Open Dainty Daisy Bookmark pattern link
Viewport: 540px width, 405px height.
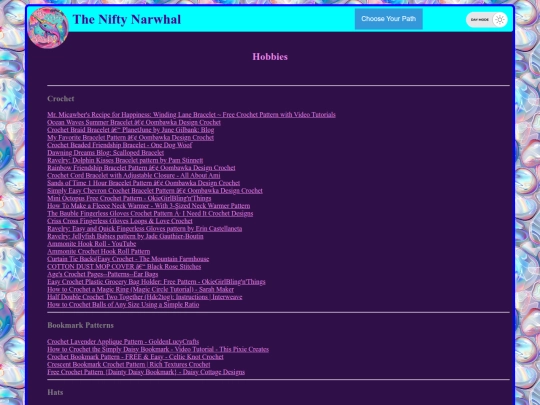coord(146,372)
